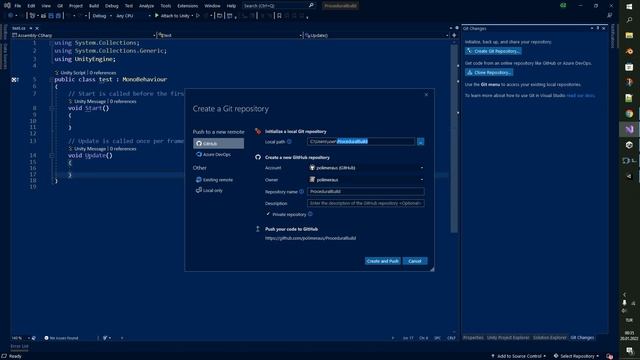The width and height of the screenshot is (640, 360).
Task: Cancel the Create Git repository dialog
Action: point(415,261)
